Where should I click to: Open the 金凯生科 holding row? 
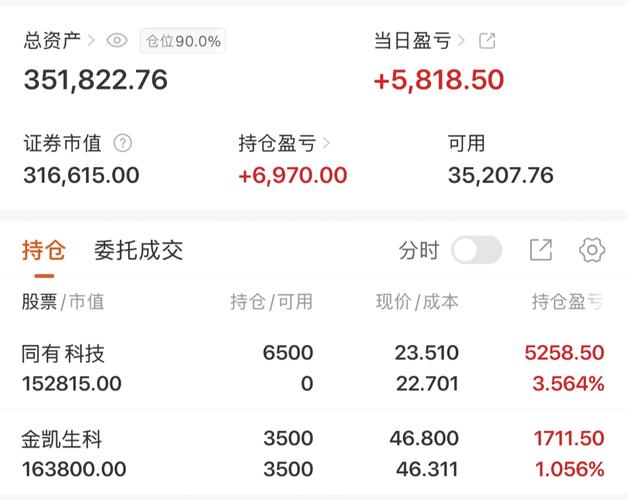pos(314,453)
